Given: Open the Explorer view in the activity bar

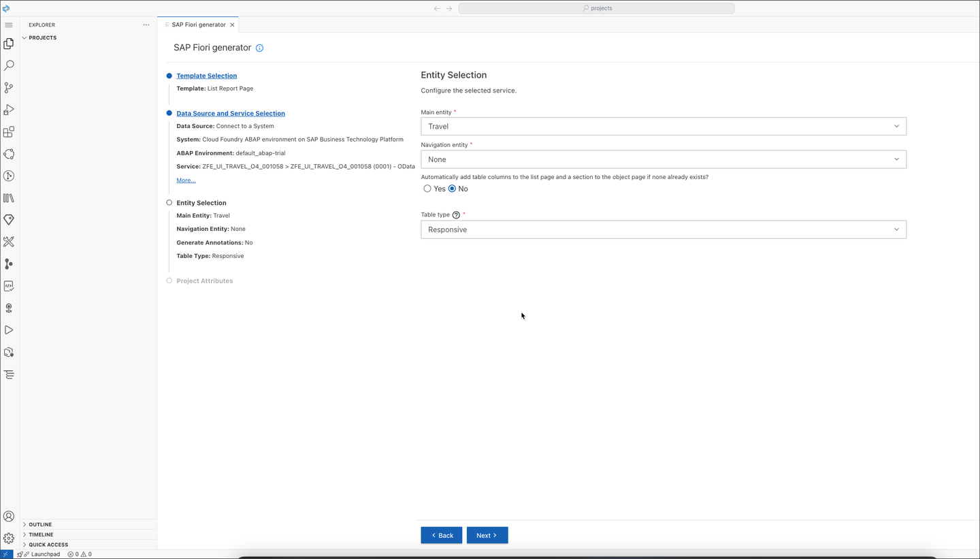Looking at the screenshot, I should 9,44.
